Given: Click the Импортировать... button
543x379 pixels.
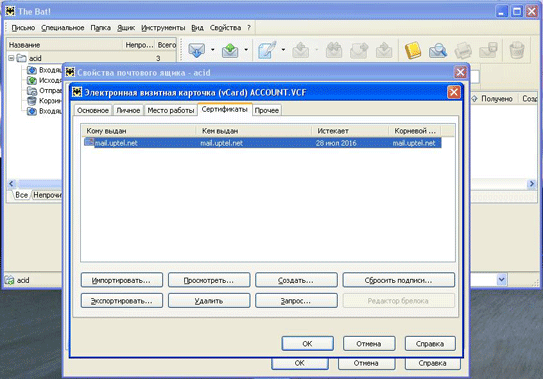Looking at the screenshot, I should (122, 280).
